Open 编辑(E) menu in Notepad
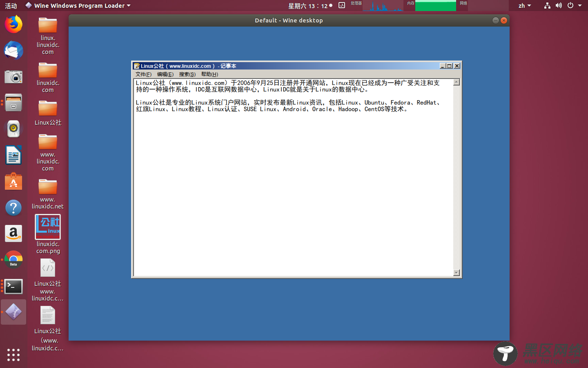Image resolution: width=588 pixels, height=368 pixels. coord(165,74)
